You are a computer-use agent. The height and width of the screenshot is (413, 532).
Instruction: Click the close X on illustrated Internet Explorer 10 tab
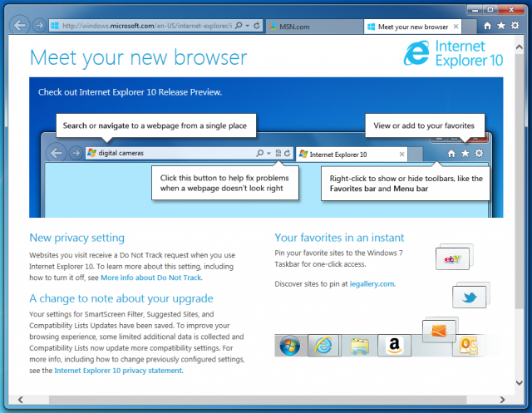401,155
